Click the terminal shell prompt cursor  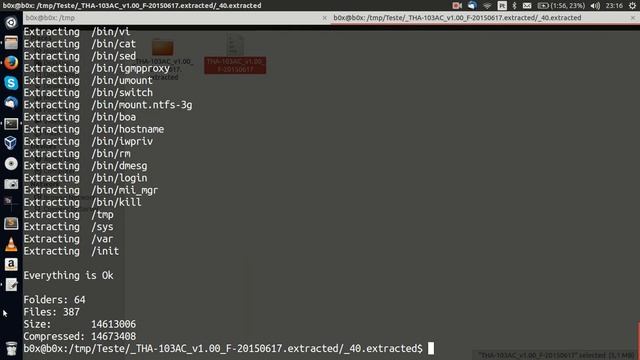click(431, 349)
